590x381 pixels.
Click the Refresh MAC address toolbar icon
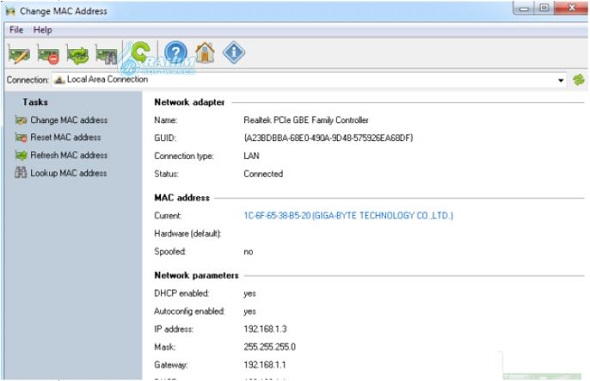[x=78, y=55]
